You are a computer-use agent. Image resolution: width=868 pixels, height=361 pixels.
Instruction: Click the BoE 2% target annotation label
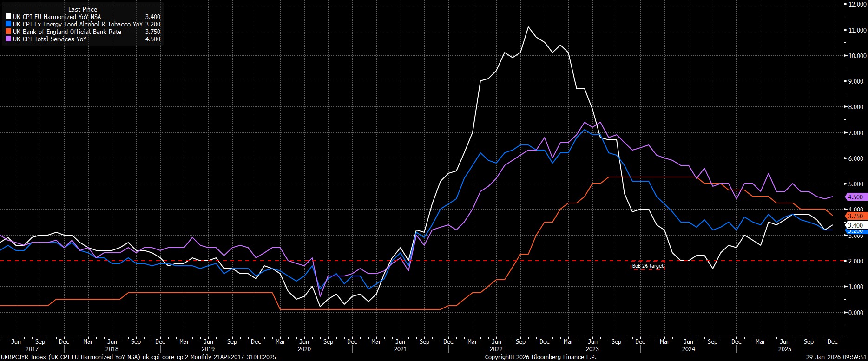coord(647,266)
